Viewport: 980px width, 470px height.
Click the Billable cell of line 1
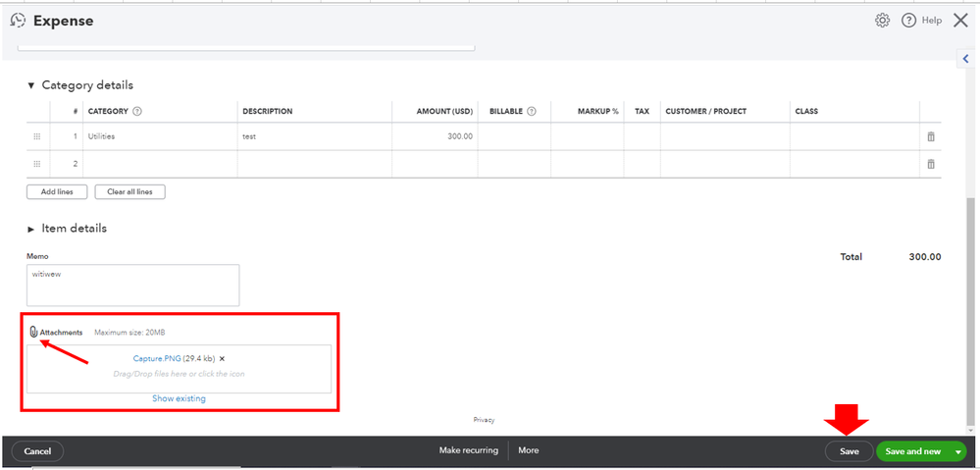coord(514,136)
